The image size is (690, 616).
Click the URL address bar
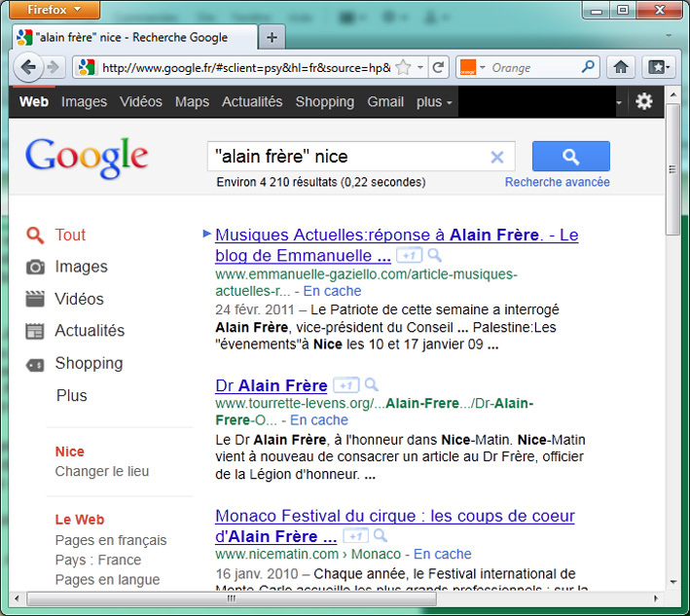[x=246, y=67]
